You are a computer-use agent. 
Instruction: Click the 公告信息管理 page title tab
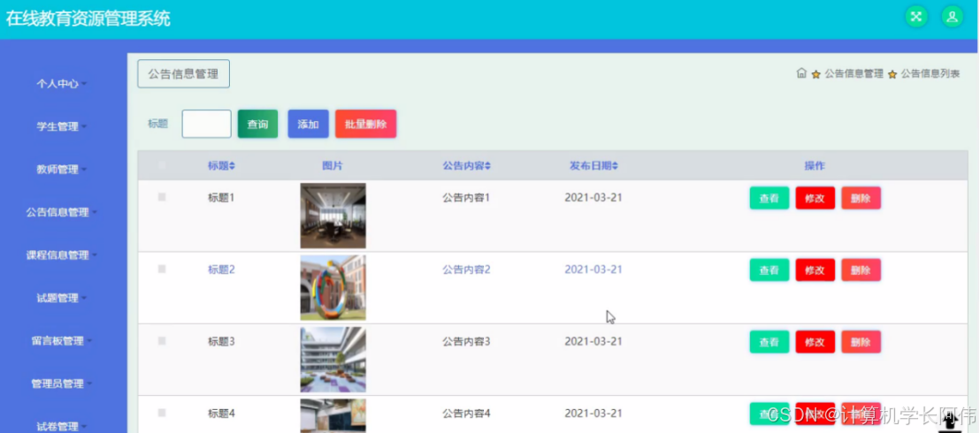click(184, 73)
